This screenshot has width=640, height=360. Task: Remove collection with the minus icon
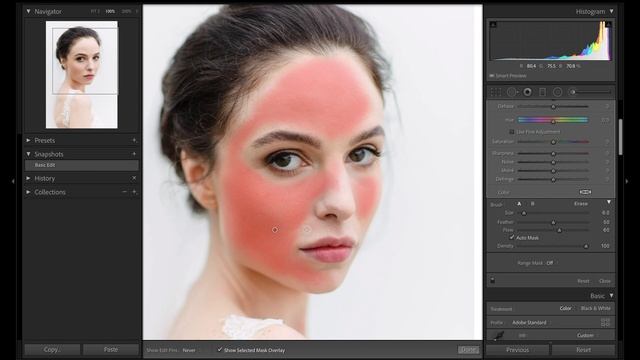[124, 192]
